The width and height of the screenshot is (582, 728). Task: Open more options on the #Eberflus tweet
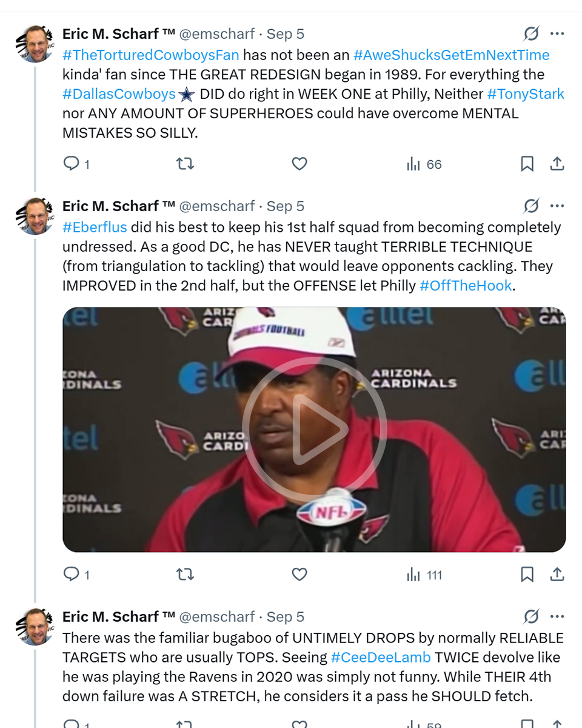pos(557,206)
